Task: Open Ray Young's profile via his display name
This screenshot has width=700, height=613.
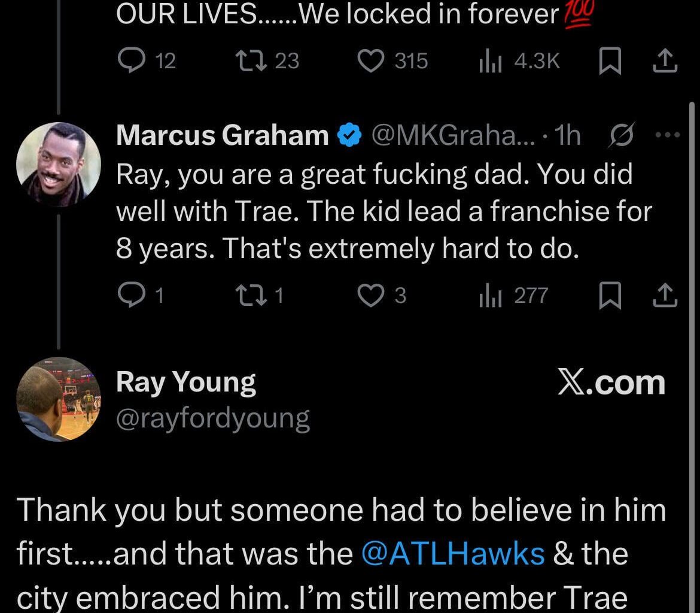Action: [186, 381]
